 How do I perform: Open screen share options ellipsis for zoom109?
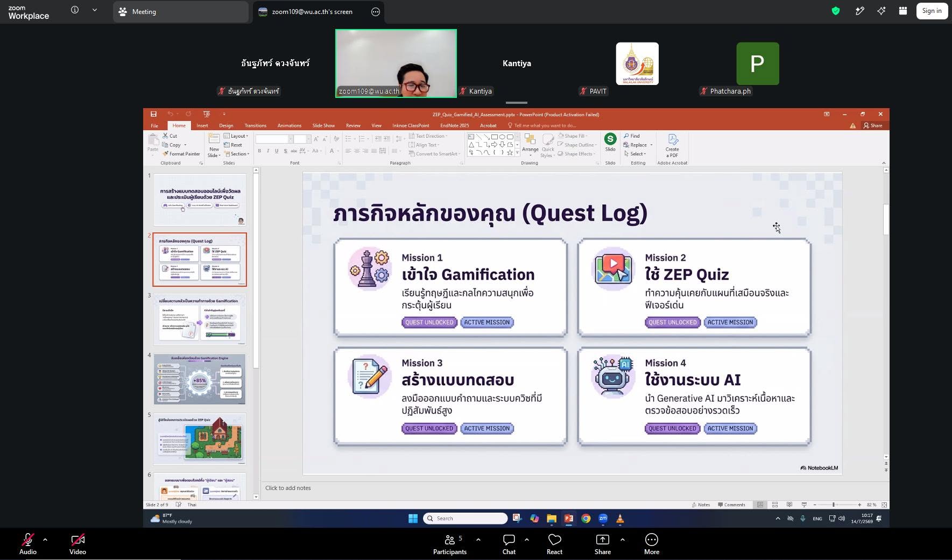click(x=376, y=11)
